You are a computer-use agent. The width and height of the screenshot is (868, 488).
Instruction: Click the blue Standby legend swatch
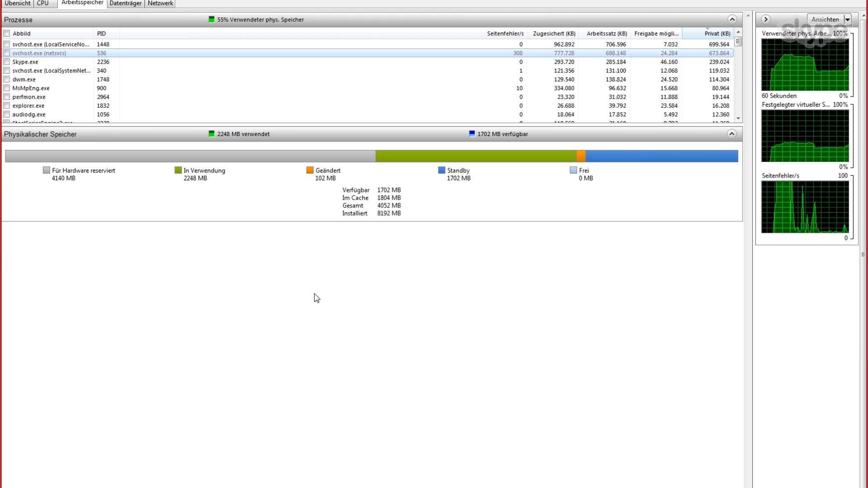442,170
